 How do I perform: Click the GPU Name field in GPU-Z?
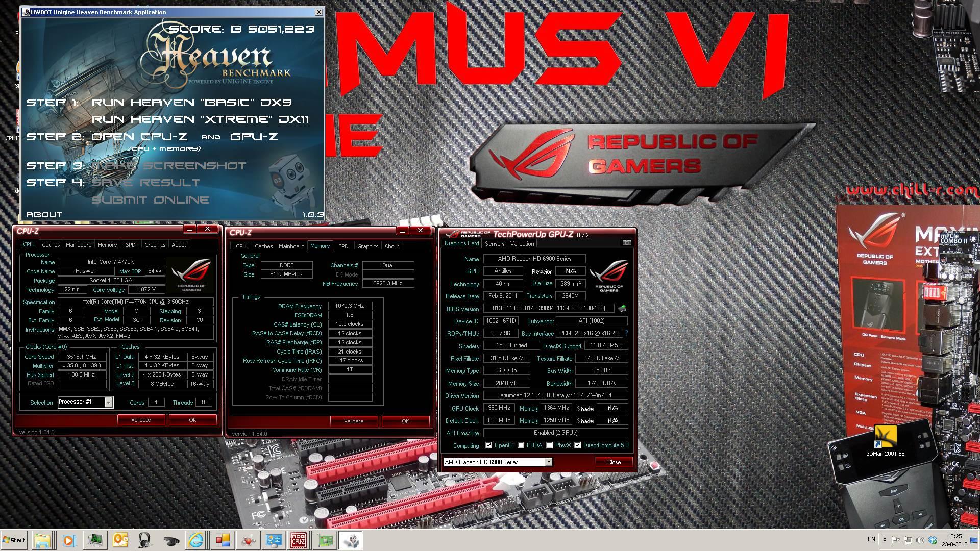534,259
